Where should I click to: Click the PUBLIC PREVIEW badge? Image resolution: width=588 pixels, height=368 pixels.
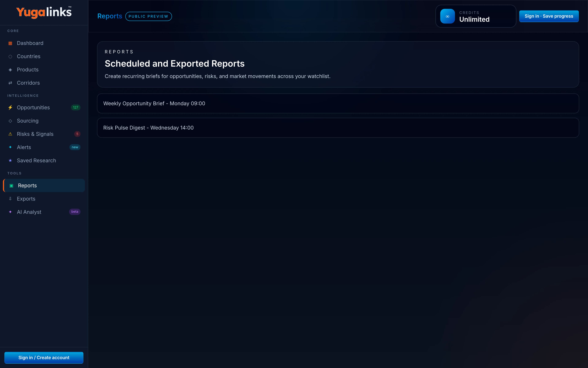149,16
